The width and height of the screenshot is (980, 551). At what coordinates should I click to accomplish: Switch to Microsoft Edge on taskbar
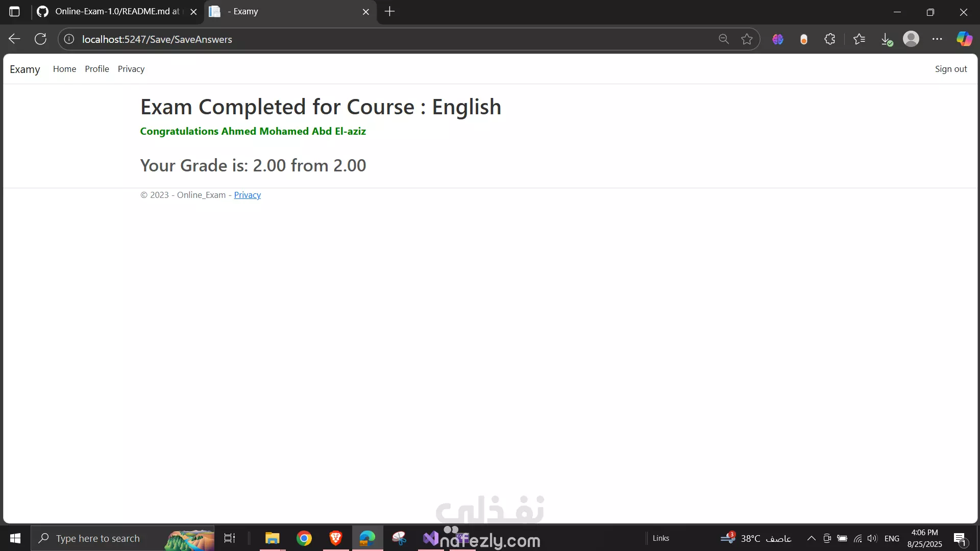[367, 538]
